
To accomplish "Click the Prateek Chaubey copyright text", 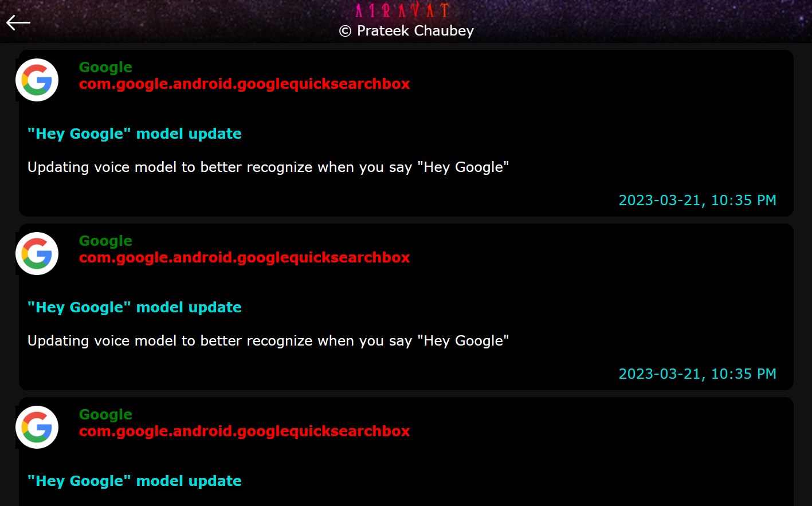I will pyautogui.click(x=406, y=31).
